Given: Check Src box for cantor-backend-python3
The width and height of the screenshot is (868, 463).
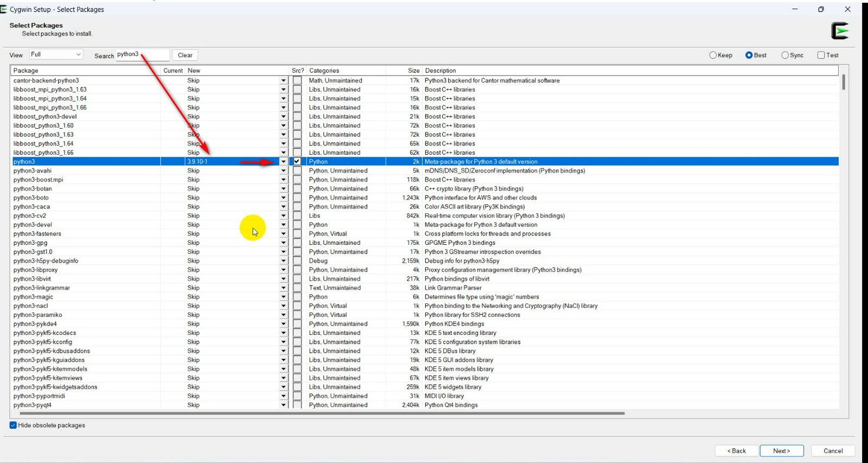Looking at the screenshot, I should point(297,80).
